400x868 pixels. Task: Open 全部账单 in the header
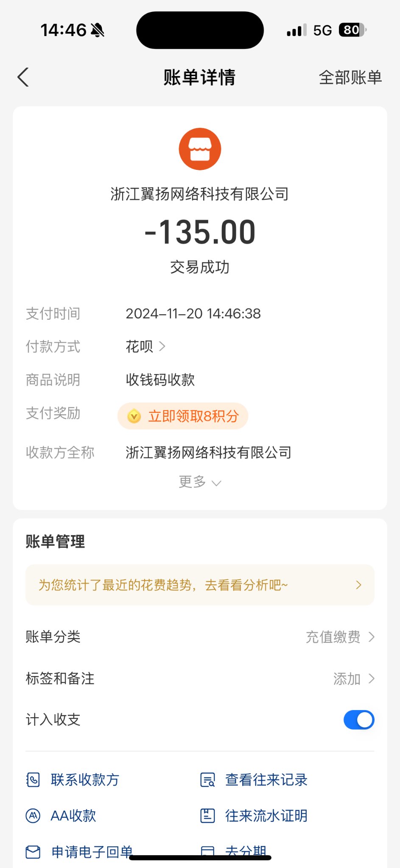350,78
